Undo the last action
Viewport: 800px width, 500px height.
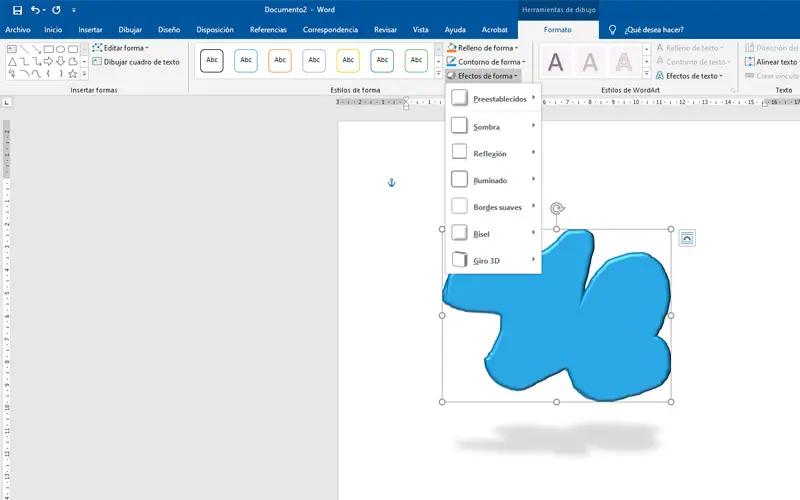(x=35, y=10)
